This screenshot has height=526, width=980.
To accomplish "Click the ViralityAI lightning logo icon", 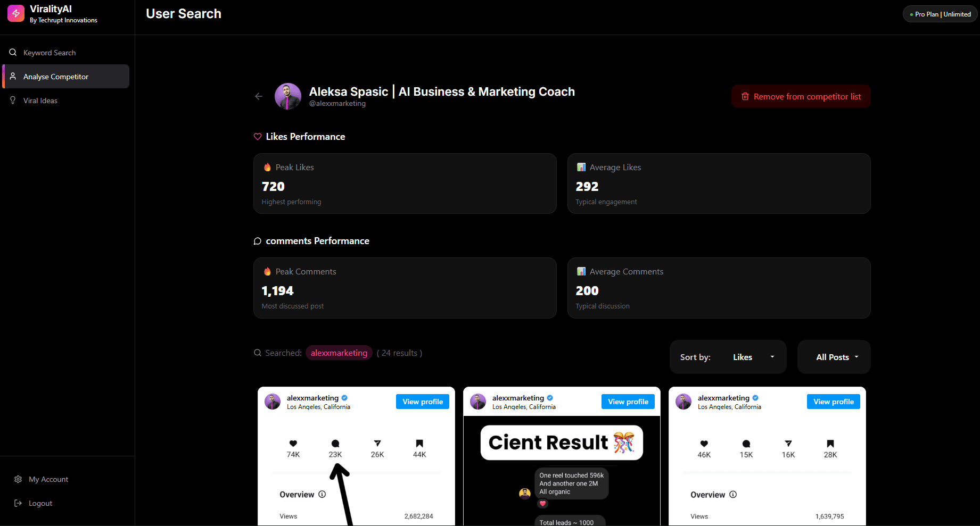I will [x=15, y=13].
